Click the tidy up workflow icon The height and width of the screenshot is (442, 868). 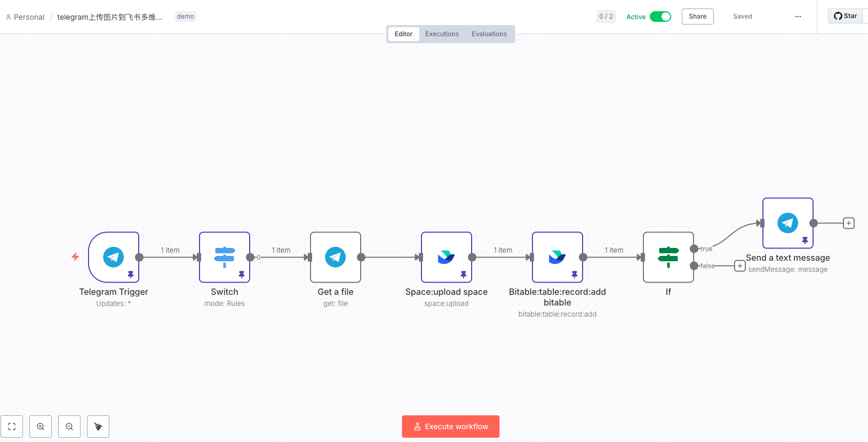coord(98,427)
